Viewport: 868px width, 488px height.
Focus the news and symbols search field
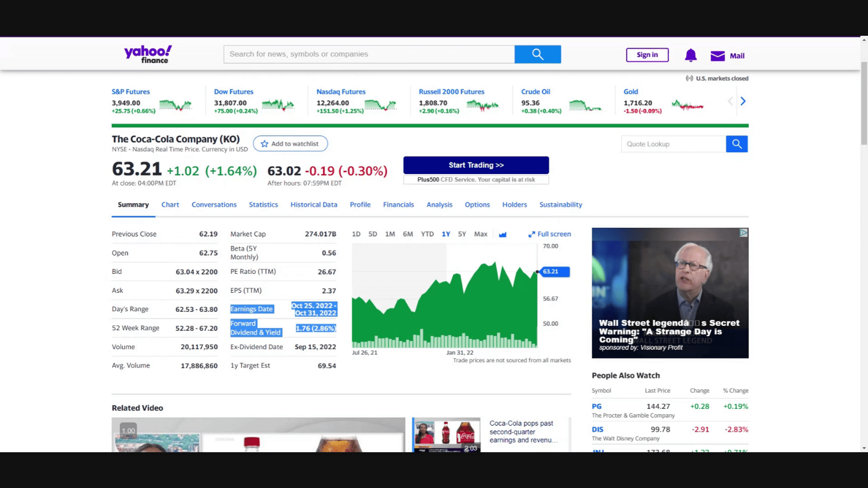click(368, 54)
